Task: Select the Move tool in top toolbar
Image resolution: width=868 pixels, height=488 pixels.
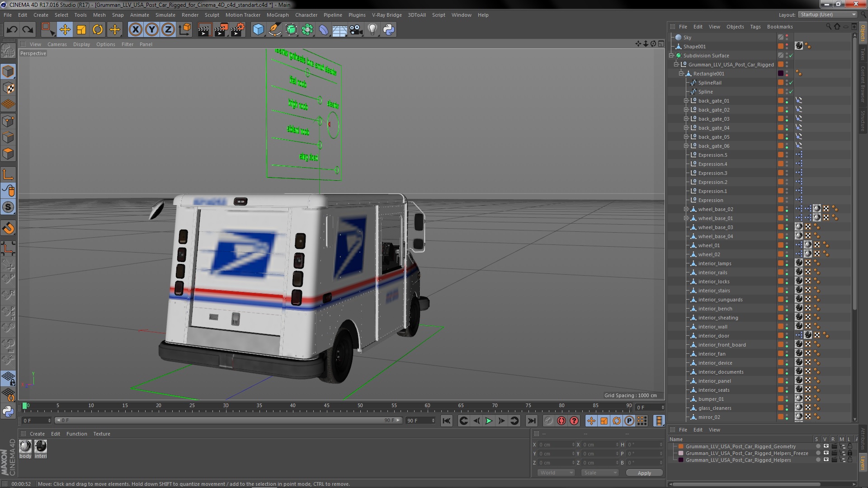Action: (65, 30)
